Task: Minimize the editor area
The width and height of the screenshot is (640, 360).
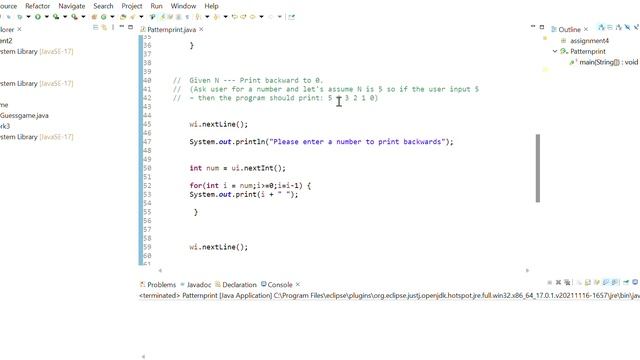Action: tap(533, 26)
